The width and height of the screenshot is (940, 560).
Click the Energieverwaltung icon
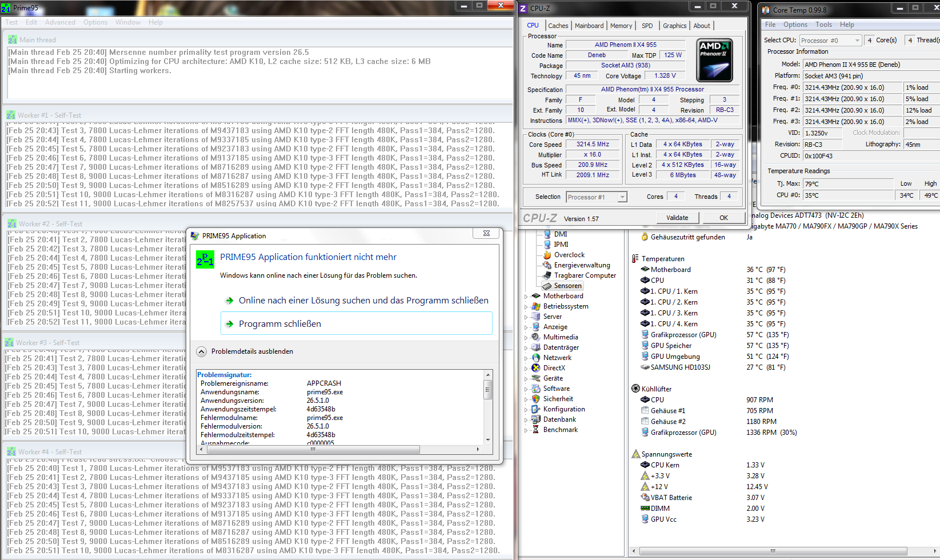pyautogui.click(x=547, y=265)
